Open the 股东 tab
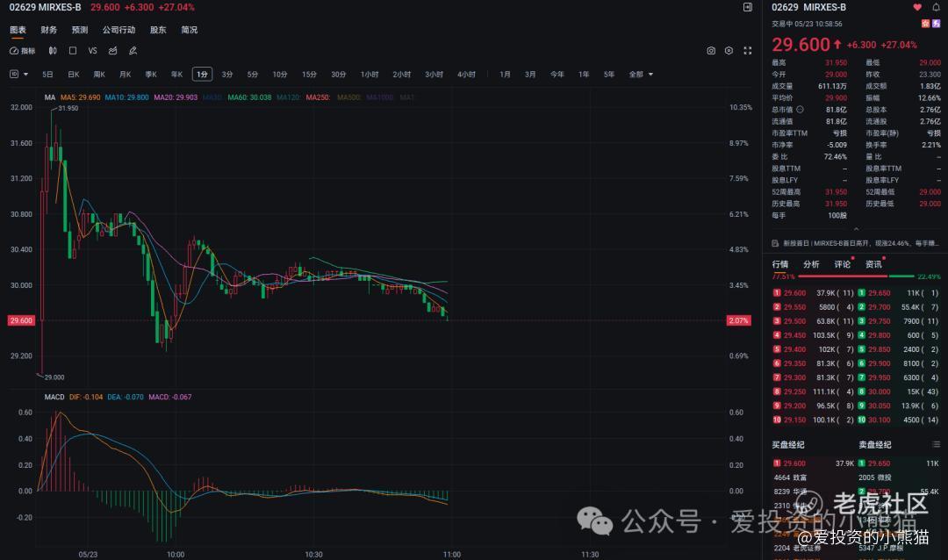 tap(158, 30)
